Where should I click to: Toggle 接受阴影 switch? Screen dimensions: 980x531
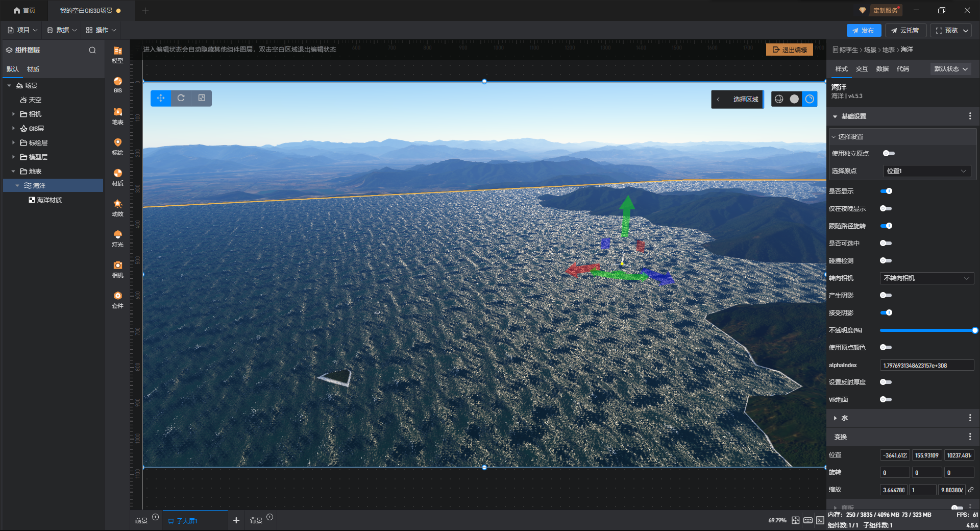(x=886, y=312)
